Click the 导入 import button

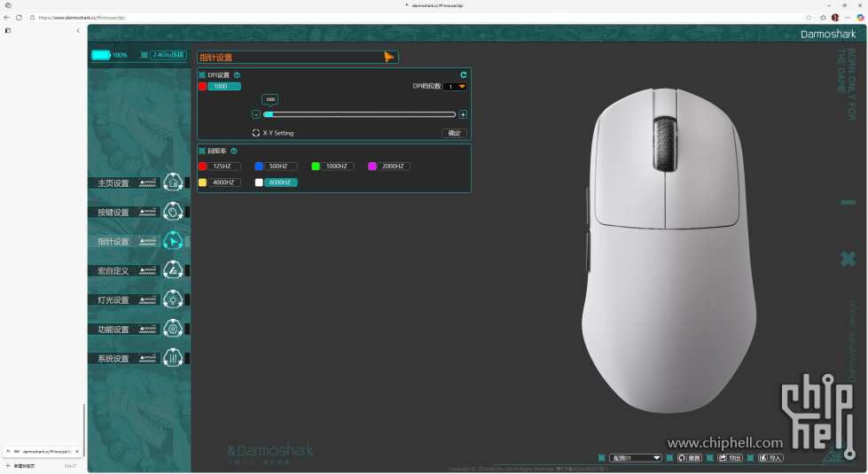click(x=770, y=458)
